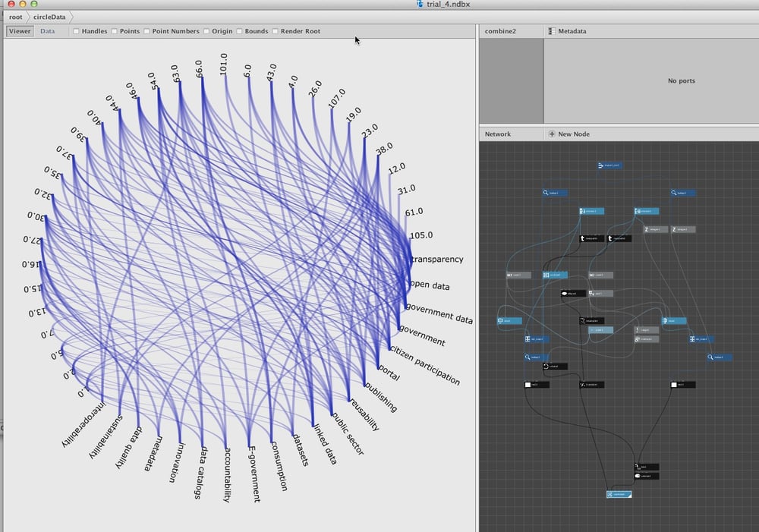Image resolution: width=759 pixels, height=532 pixels.
Task: Open the Metadata editor
Action: pos(567,31)
